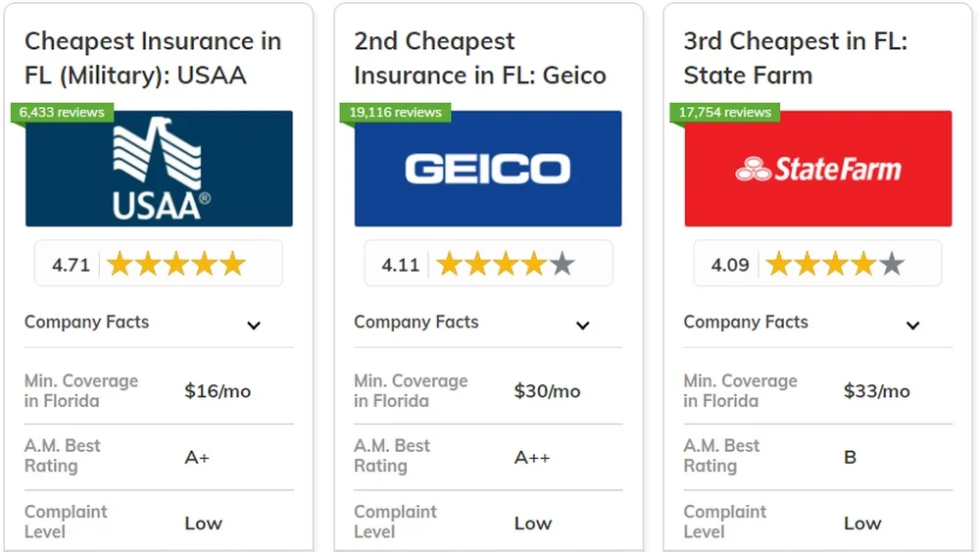The height and width of the screenshot is (552, 980).
Task: Click Geico's 4.11 star rating icons
Action: (x=506, y=265)
